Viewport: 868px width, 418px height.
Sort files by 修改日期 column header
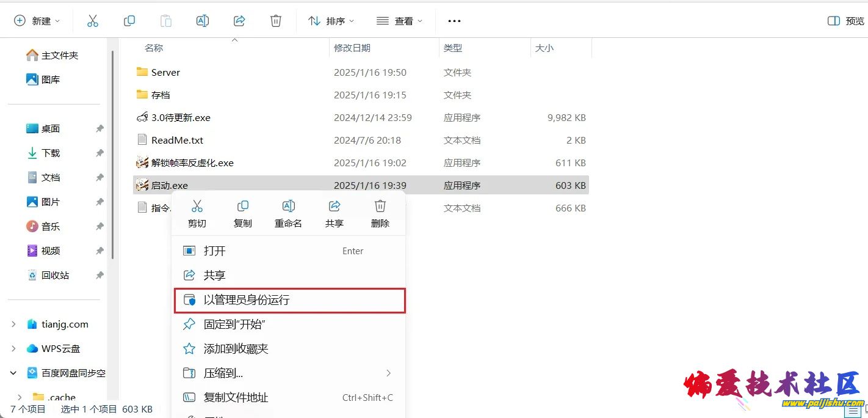click(352, 48)
